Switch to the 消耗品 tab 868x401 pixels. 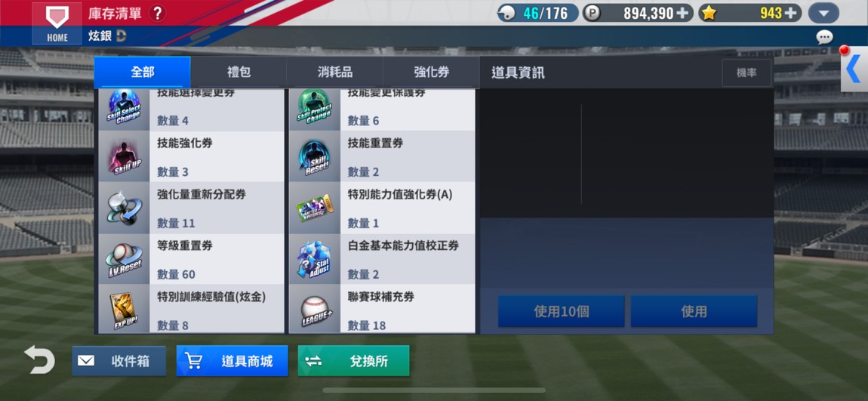(x=335, y=72)
